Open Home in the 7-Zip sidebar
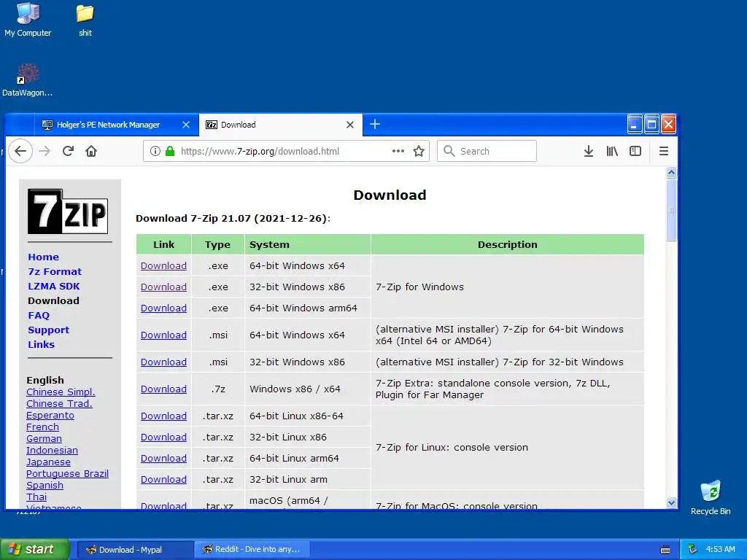 (43, 257)
